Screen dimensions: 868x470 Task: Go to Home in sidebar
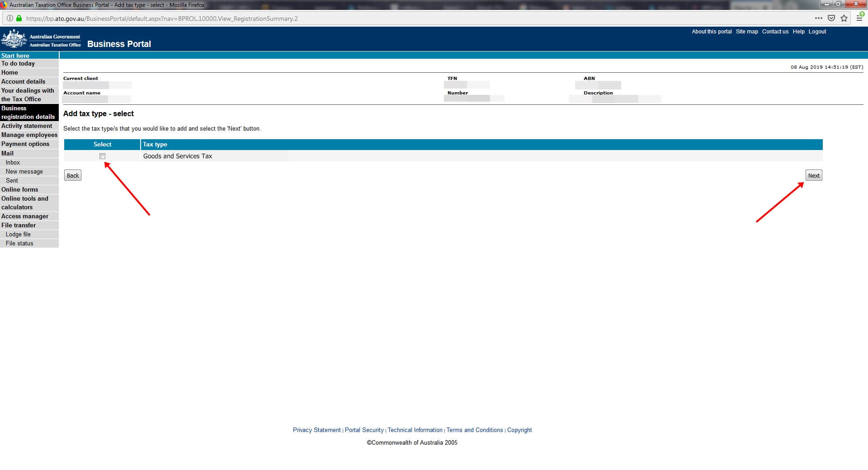29,73
